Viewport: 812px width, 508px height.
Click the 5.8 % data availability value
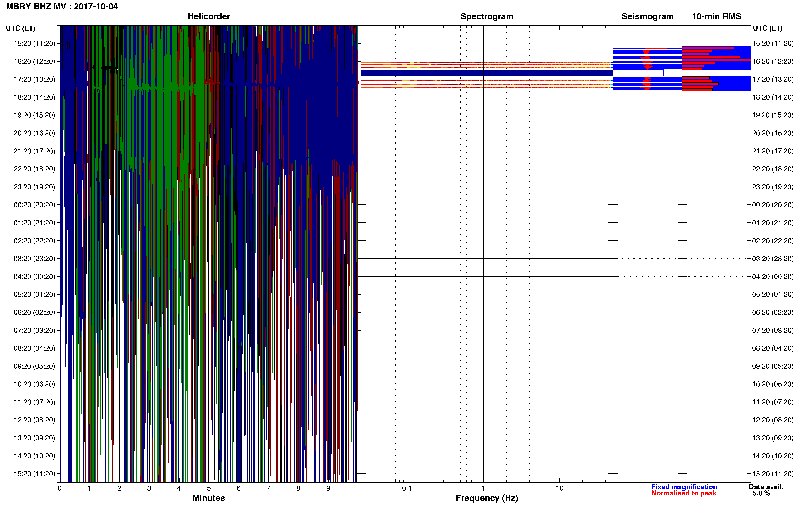pos(761,493)
